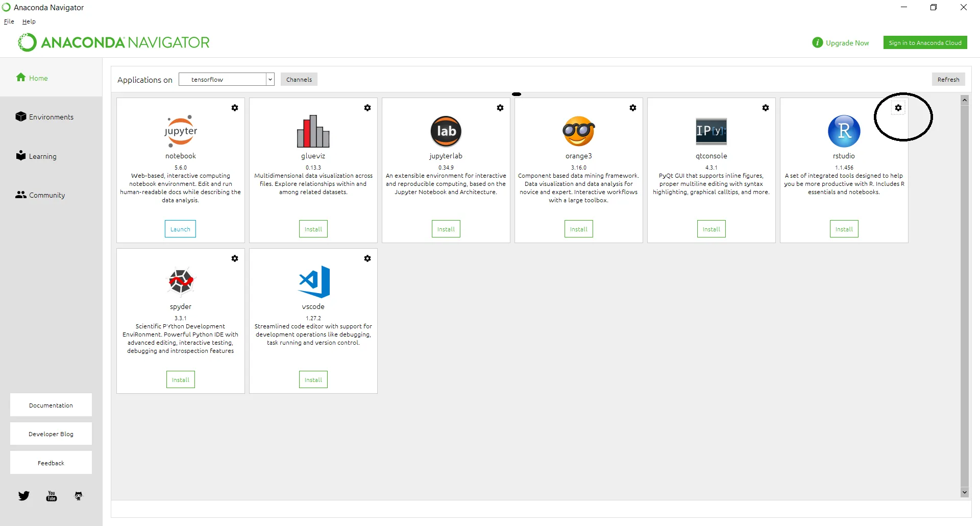Install the glueviz application
Viewport: 980px width, 526px height.
tap(313, 229)
